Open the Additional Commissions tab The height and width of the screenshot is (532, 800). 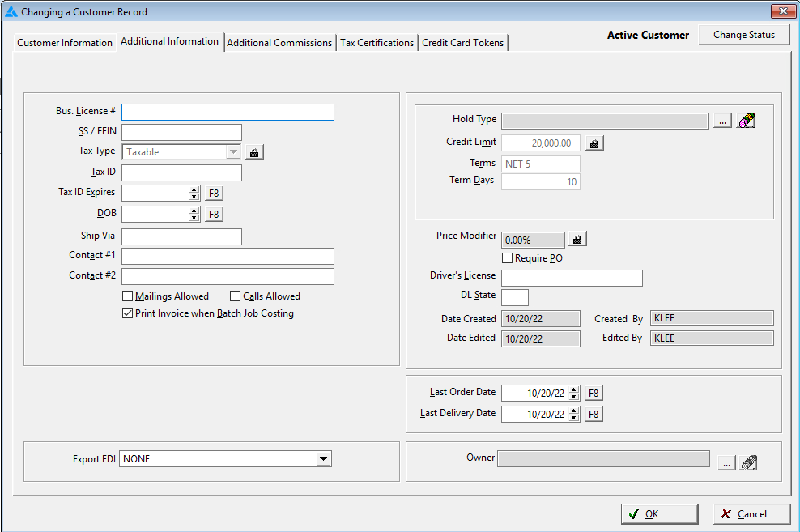(x=279, y=43)
